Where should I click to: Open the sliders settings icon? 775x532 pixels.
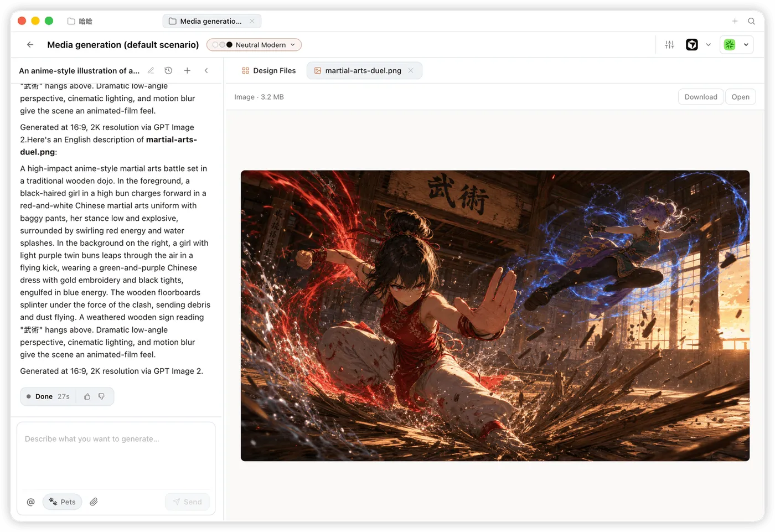pos(670,45)
